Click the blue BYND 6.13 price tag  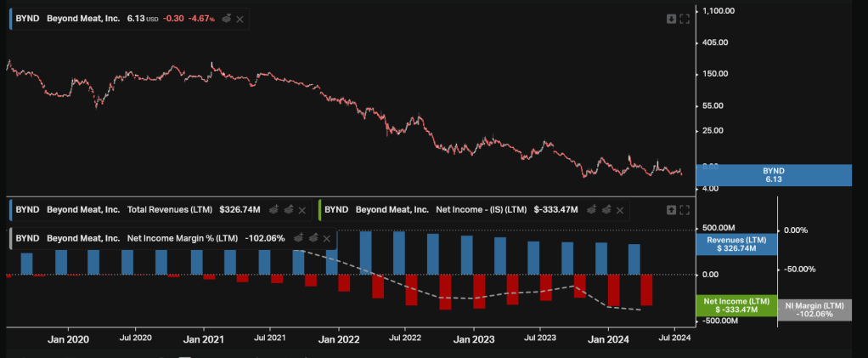(x=773, y=175)
